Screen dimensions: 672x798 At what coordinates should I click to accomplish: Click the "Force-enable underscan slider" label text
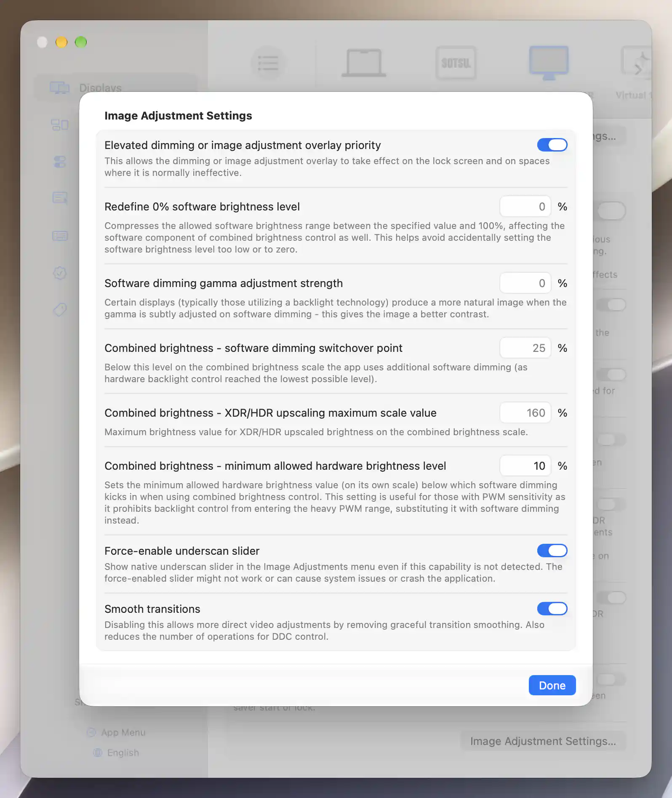(182, 551)
